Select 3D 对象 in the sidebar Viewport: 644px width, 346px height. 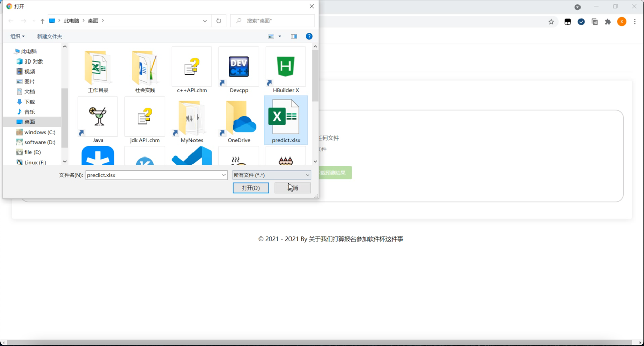(x=33, y=61)
